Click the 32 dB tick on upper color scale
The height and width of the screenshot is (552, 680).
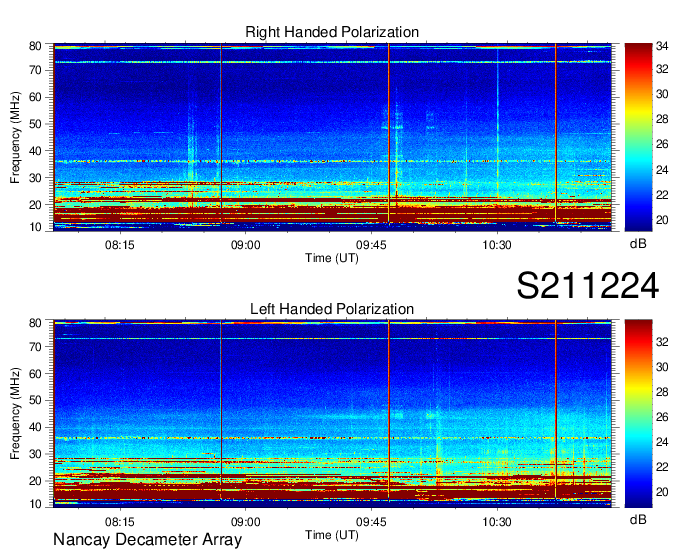click(662, 69)
